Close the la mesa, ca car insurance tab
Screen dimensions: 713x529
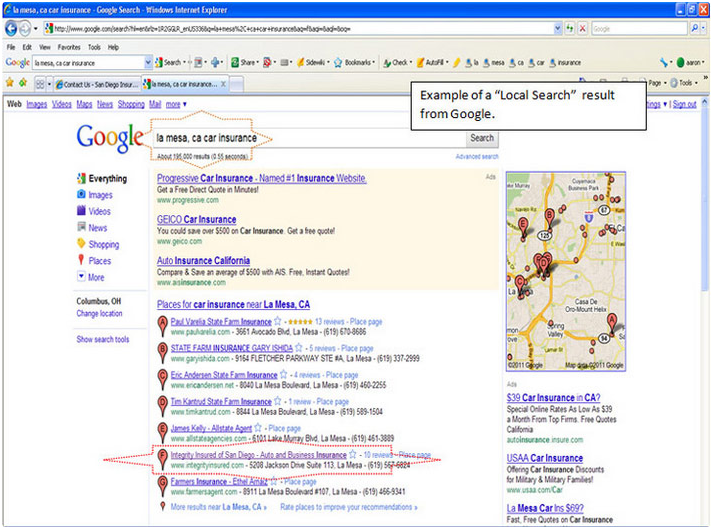pyautogui.click(x=223, y=84)
